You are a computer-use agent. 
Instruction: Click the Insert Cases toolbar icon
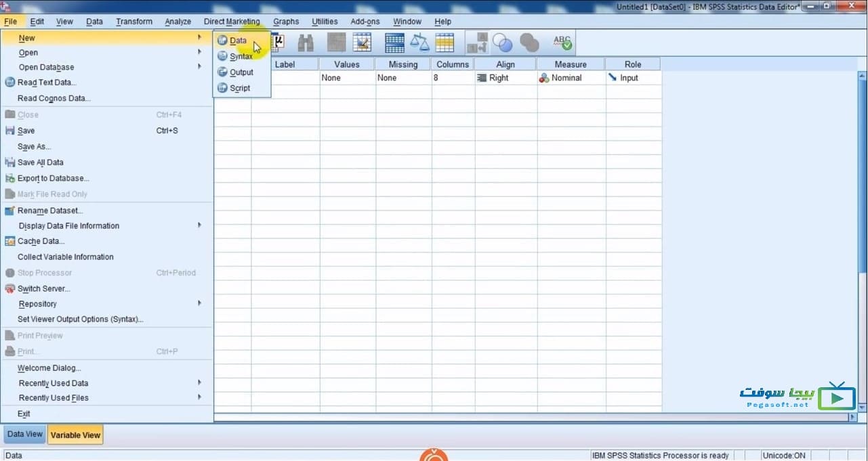pos(336,43)
